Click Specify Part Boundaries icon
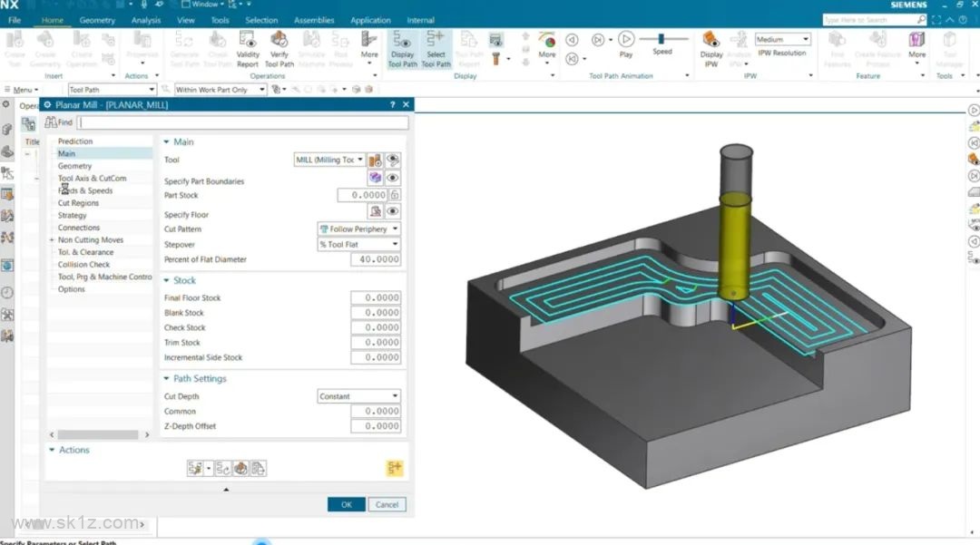The width and height of the screenshot is (980, 545). 375,178
